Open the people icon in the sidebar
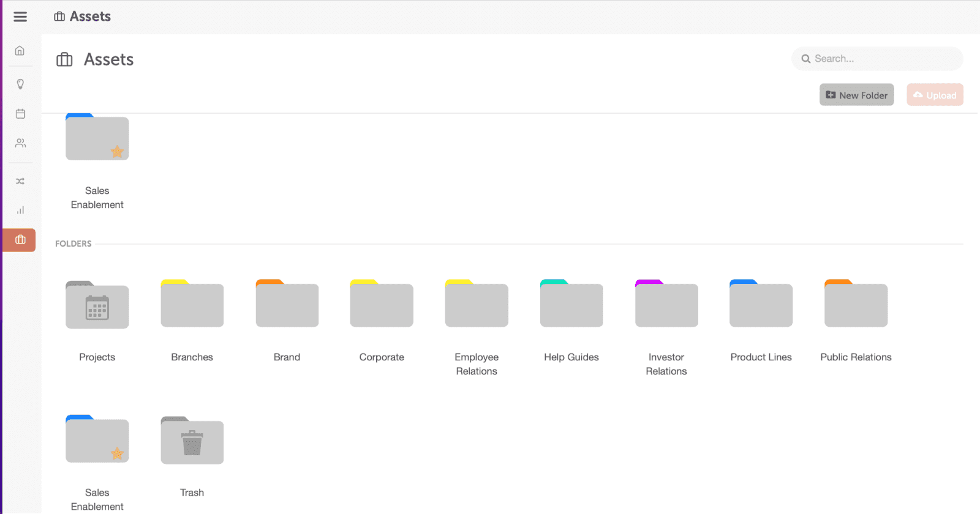This screenshot has width=980, height=514. click(x=20, y=143)
